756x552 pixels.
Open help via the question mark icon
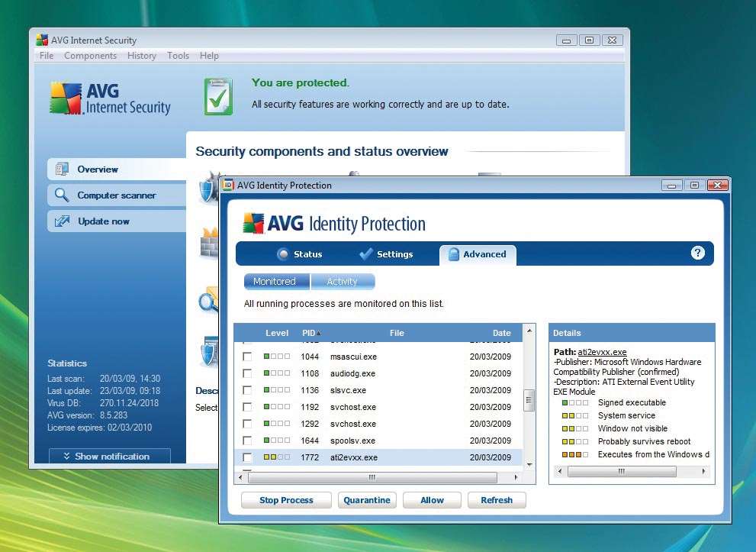pyautogui.click(x=697, y=252)
